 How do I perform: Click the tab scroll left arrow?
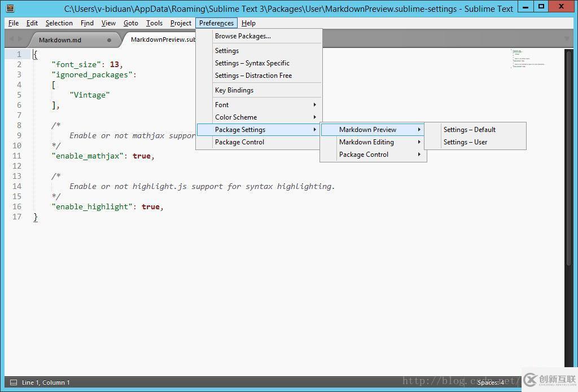(x=11, y=39)
